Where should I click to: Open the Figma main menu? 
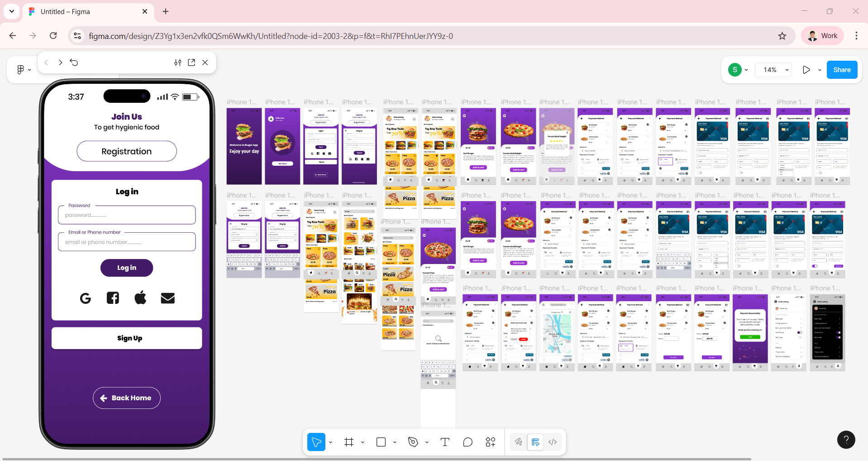pyautogui.click(x=24, y=70)
